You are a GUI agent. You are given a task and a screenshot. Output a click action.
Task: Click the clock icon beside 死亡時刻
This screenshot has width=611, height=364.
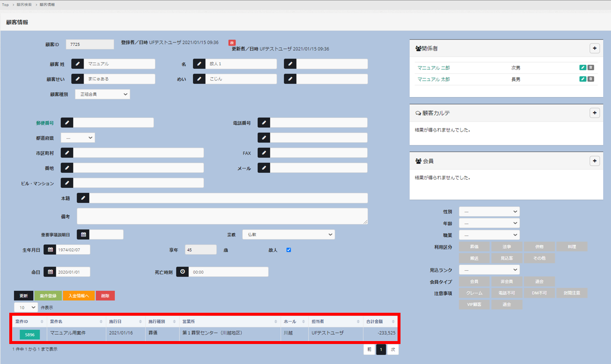pos(182,272)
